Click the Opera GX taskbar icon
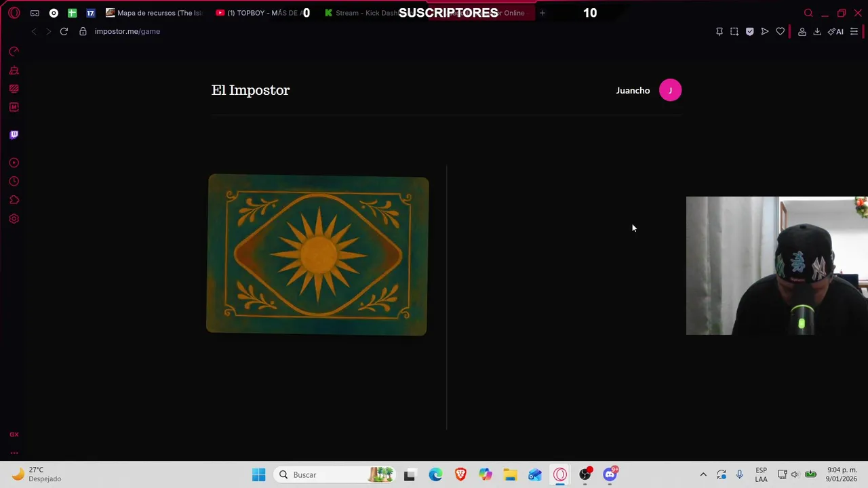The height and width of the screenshot is (488, 868). click(x=560, y=474)
